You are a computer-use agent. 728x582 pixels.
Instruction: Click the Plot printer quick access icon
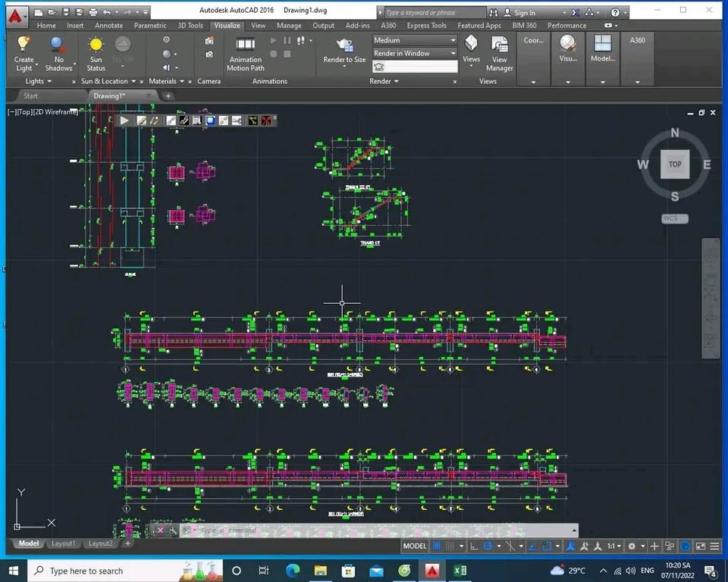coord(93,12)
